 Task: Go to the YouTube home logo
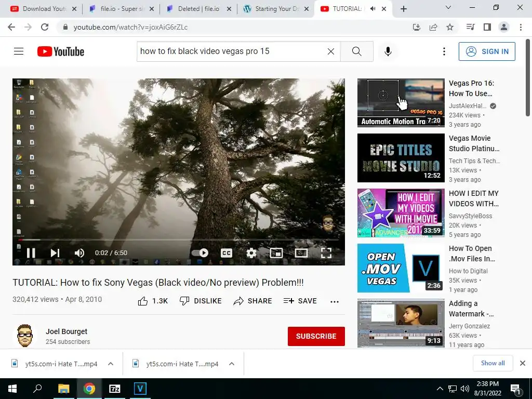click(61, 51)
